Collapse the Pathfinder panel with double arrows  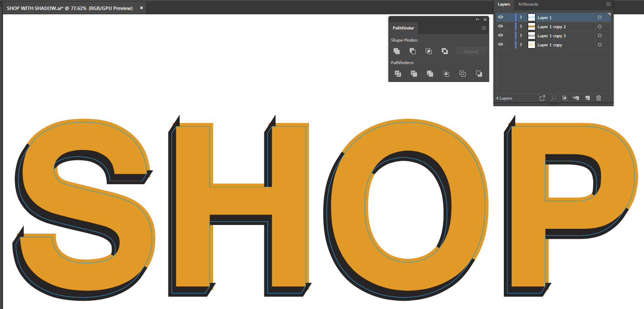click(477, 20)
